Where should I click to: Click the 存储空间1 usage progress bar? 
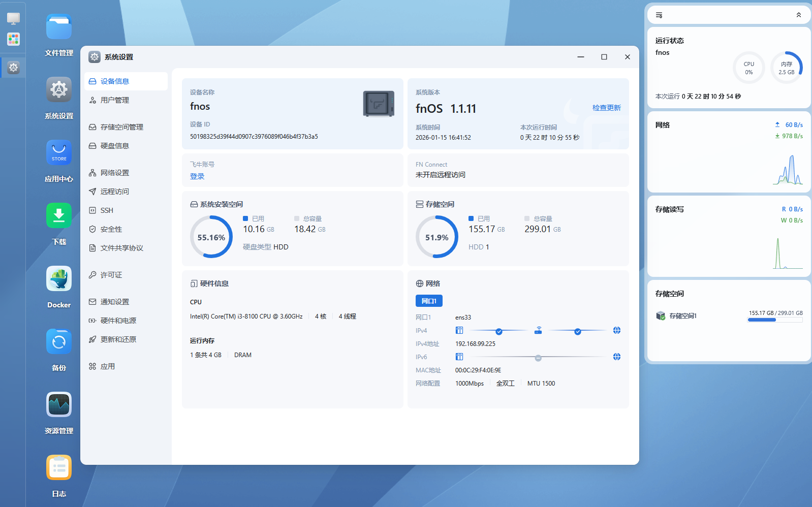coord(775,320)
